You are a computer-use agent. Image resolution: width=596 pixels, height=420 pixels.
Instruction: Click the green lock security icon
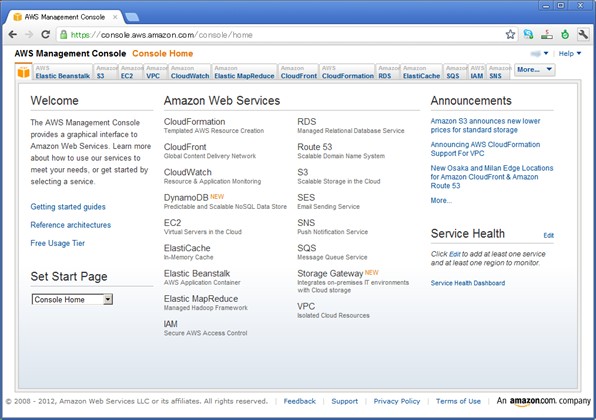[64, 35]
